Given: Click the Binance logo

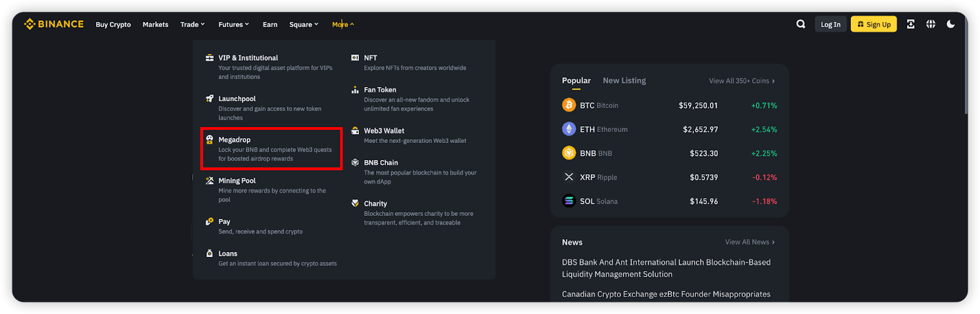Looking at the screenshot, I should [54, 24].
